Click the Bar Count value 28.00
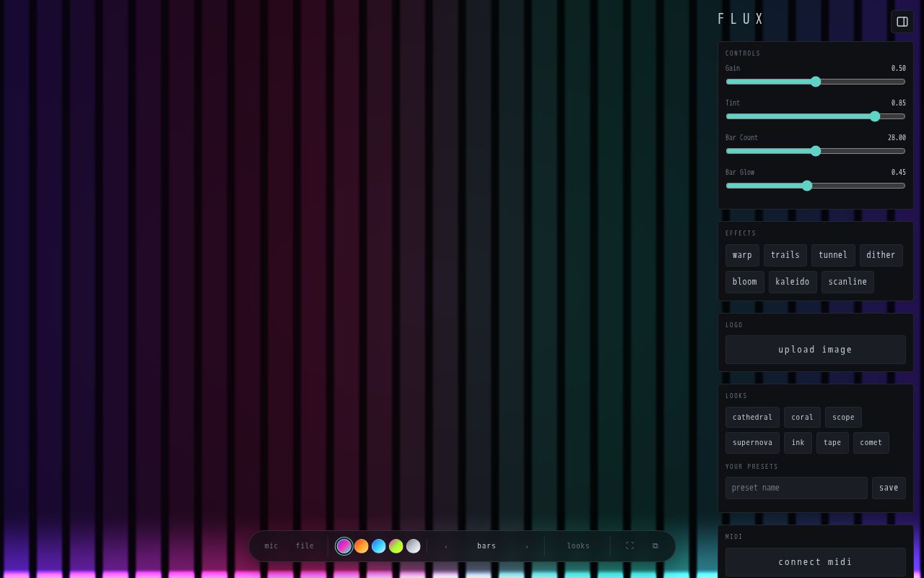This screenshot has width=924, height=578. click(897, 138)
